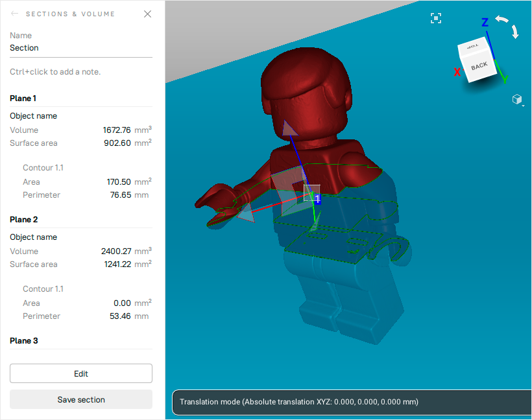Rotate view counterclockwise with curved arrow

502,19
